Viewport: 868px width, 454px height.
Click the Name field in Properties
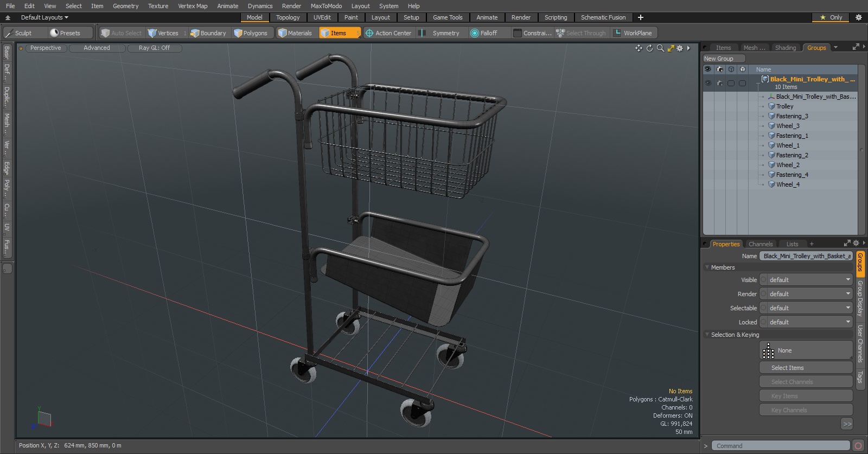point(806,256)
